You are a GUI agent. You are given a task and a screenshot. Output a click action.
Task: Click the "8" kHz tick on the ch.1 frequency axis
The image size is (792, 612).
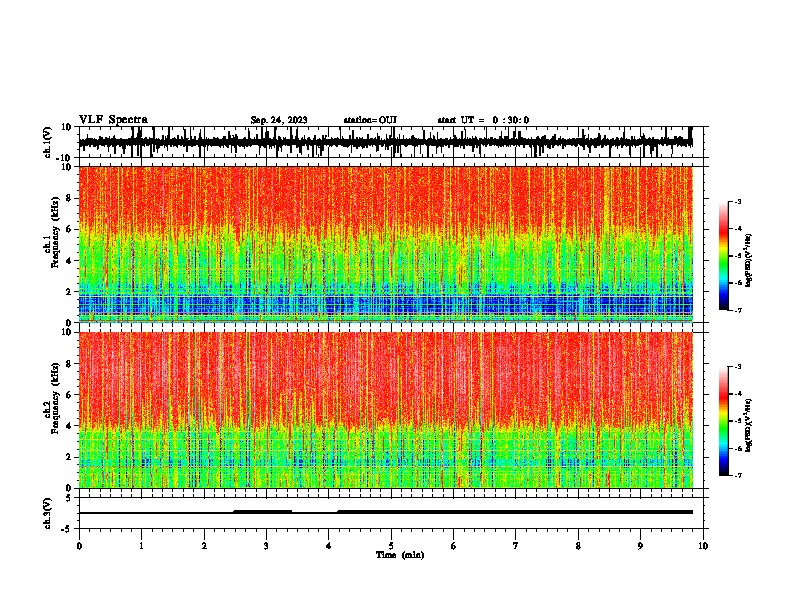(69, 198)
